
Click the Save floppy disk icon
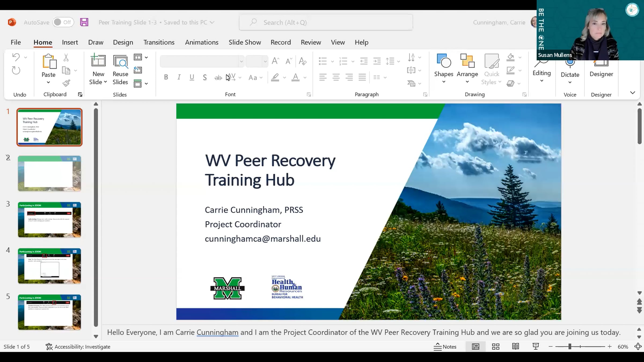[x=84, y=22]
